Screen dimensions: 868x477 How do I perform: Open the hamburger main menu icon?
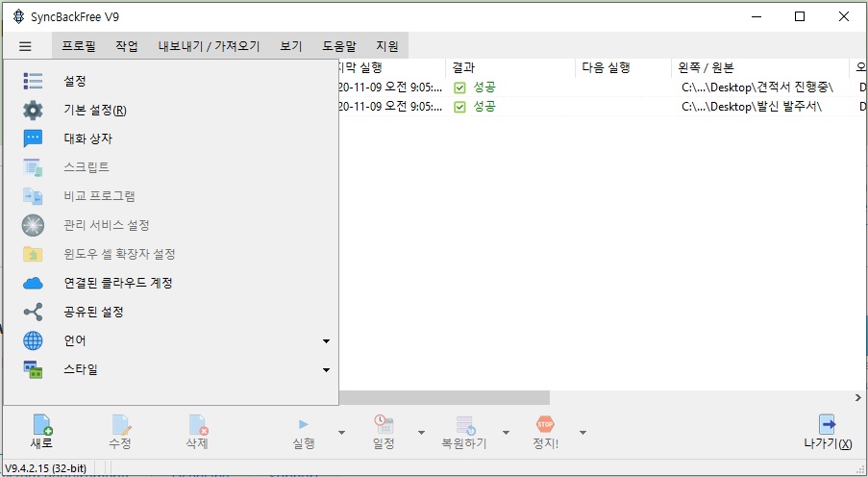pyautogui.click(x=25, y=46)
